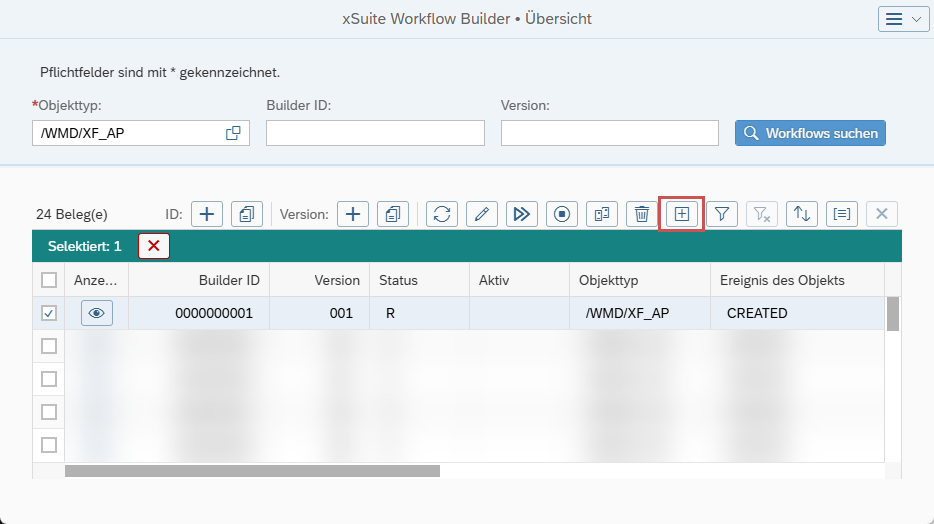Screen dimensions: 934x524
Task: Delete selected workflow with trash icon
Action: point(642,214)
